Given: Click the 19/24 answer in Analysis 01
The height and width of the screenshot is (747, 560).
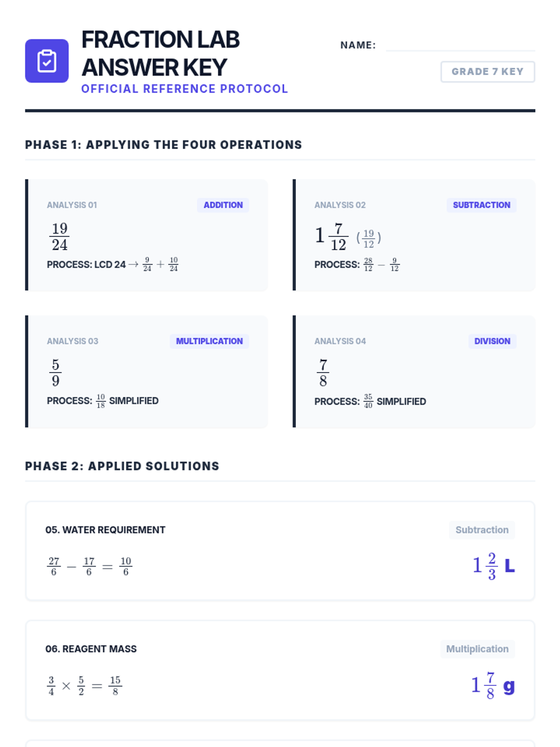Looking at the screenshot, I should [59, 237].
